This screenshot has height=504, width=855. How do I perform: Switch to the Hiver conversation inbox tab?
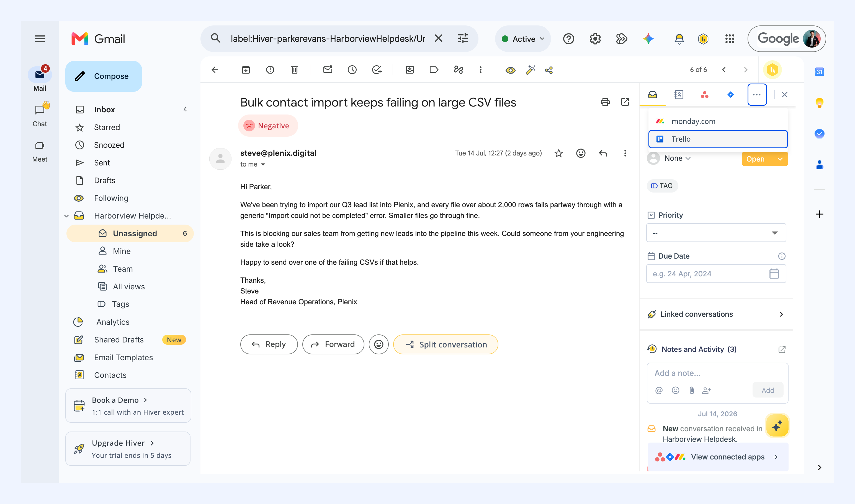pyautogui.click(x=652, y=95)
